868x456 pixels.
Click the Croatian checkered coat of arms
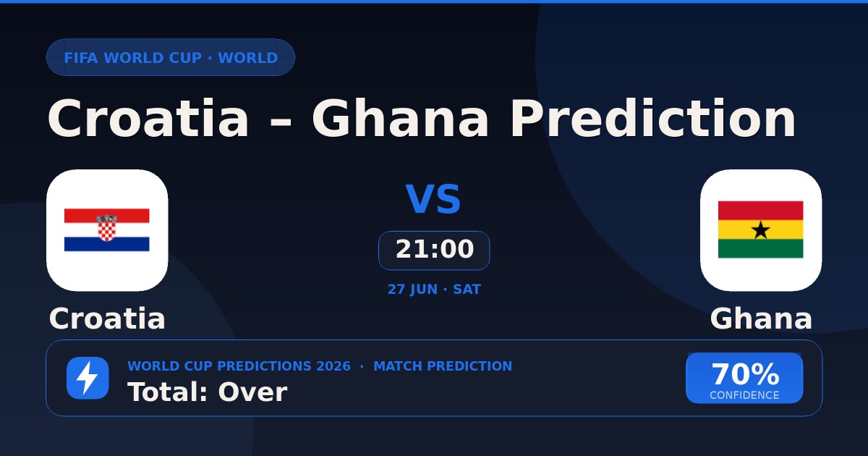pos(107,228)
